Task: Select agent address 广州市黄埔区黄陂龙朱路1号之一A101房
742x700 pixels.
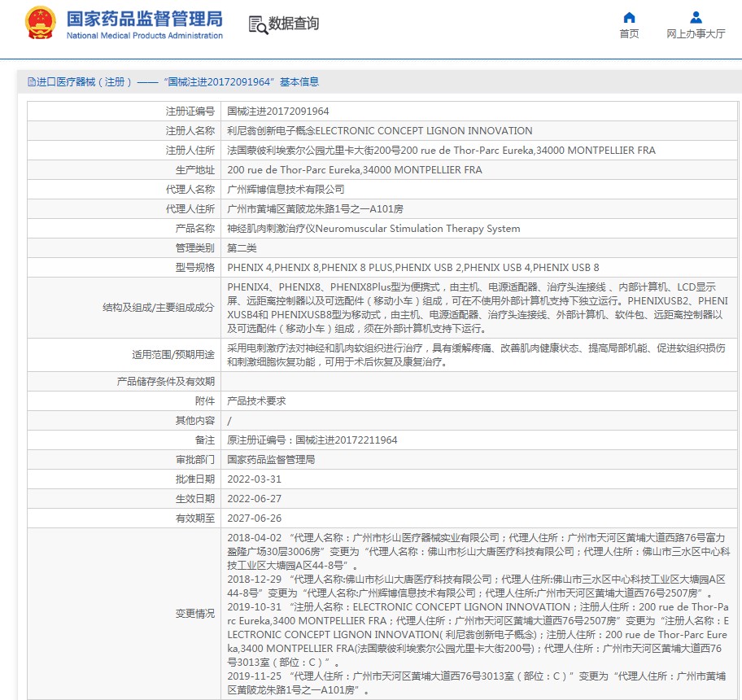Action: pyautogui.click(x=315, y=208)
